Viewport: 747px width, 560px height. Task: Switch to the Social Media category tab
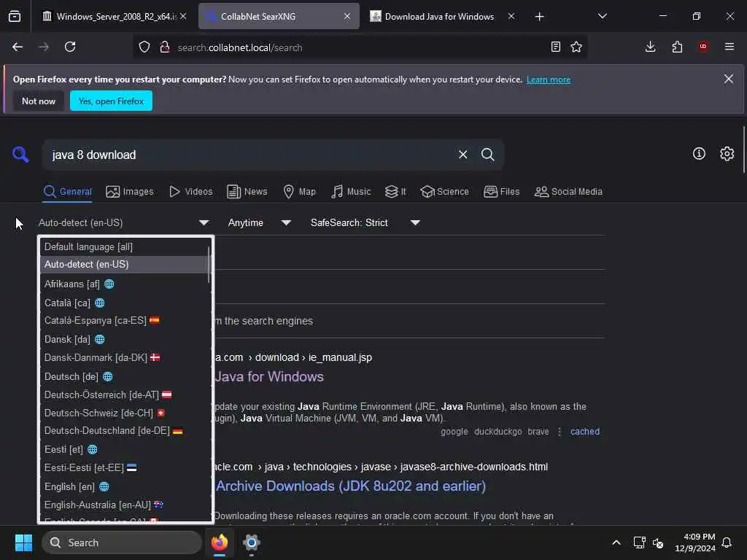coord(568,192)
